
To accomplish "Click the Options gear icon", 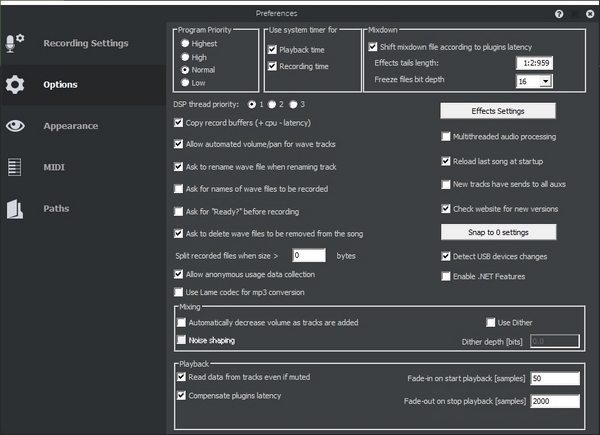I will [x=15, y=85].
